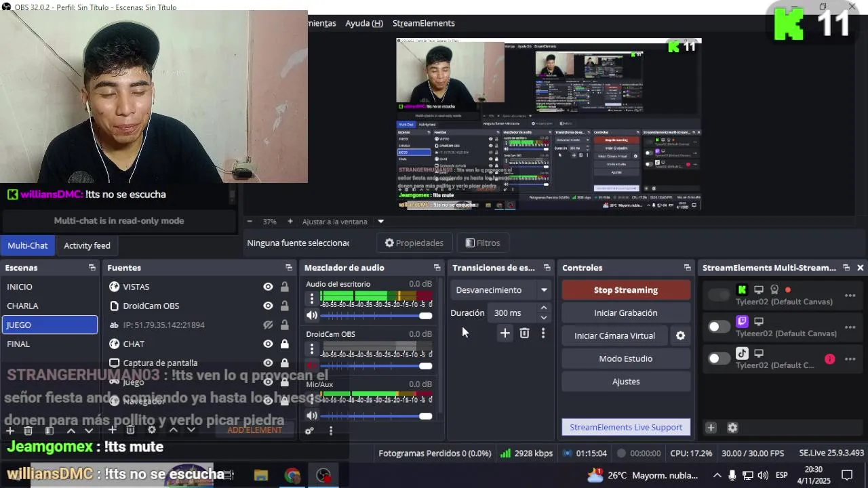Open source properties gear in Fuentes toolbar

click(152, 430)
